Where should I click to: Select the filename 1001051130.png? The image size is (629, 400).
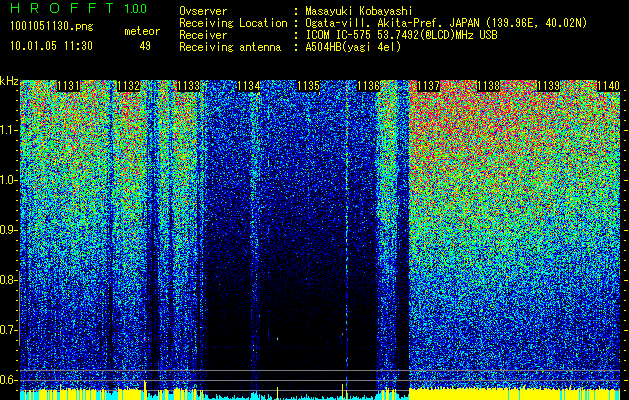[52, 26]
